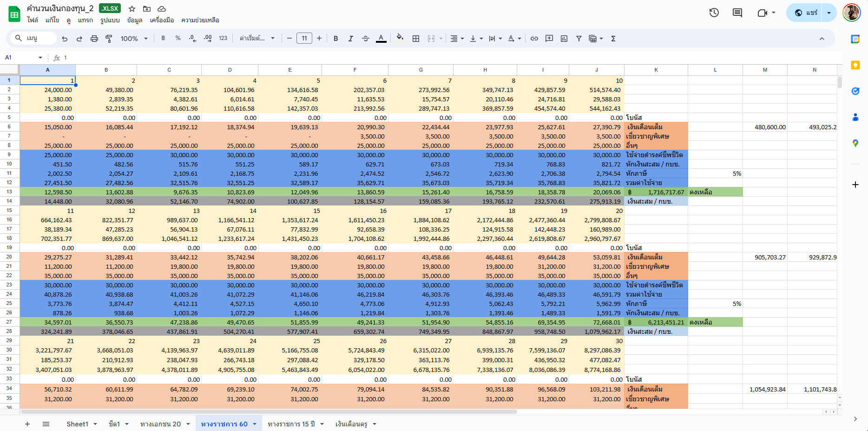Click the Insert link icon

pos(534,39)
